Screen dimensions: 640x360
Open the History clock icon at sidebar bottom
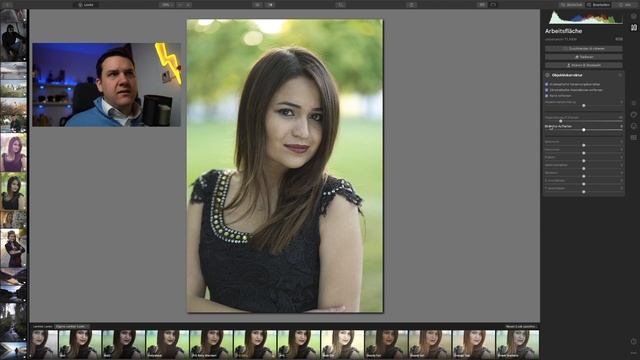(633, 341)
